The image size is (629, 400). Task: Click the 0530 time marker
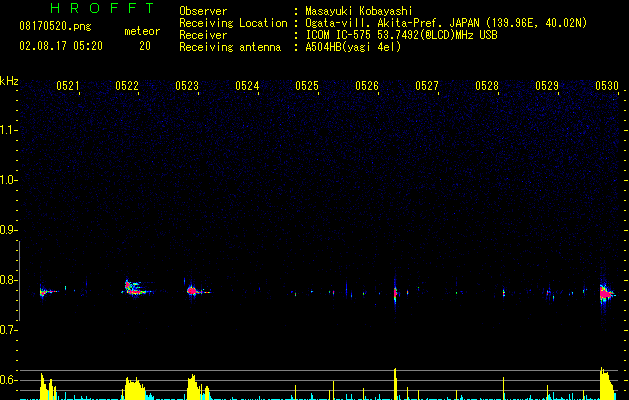coord(607,86)
